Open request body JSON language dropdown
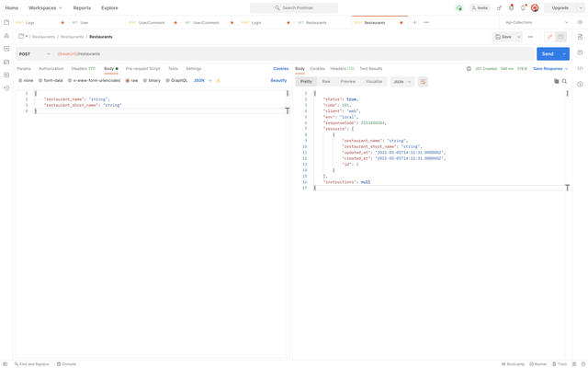The image size is (588, 368). pos(203,80)
